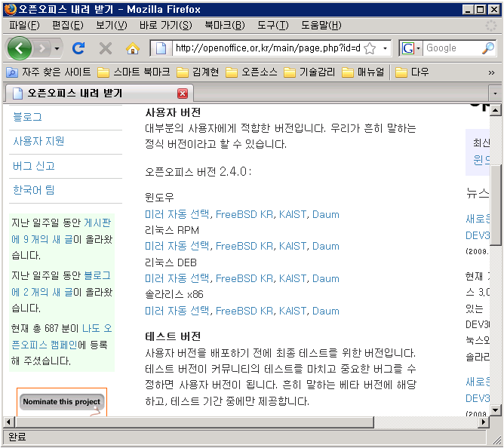The width and height of the screenshot is (504, 448).
Task: Click the 사용자 버전 heading
Action: pyautogui.click(x=173, y=112)
